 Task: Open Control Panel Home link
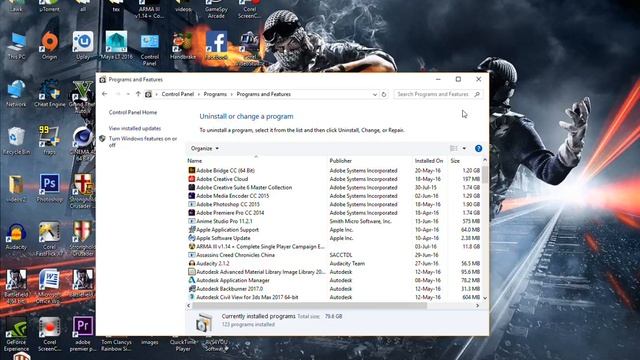tap(133, 112)
